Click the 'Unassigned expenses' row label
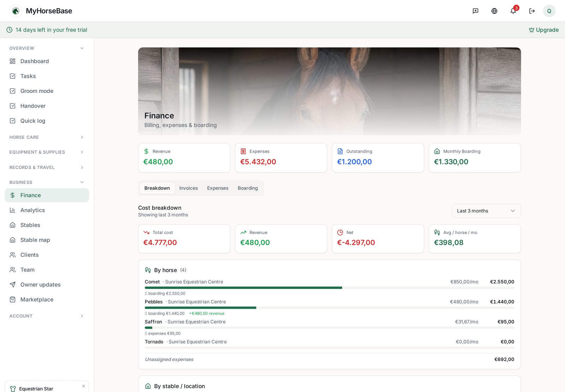Viewport: 565px width, 392px height. tap(169, 360)
